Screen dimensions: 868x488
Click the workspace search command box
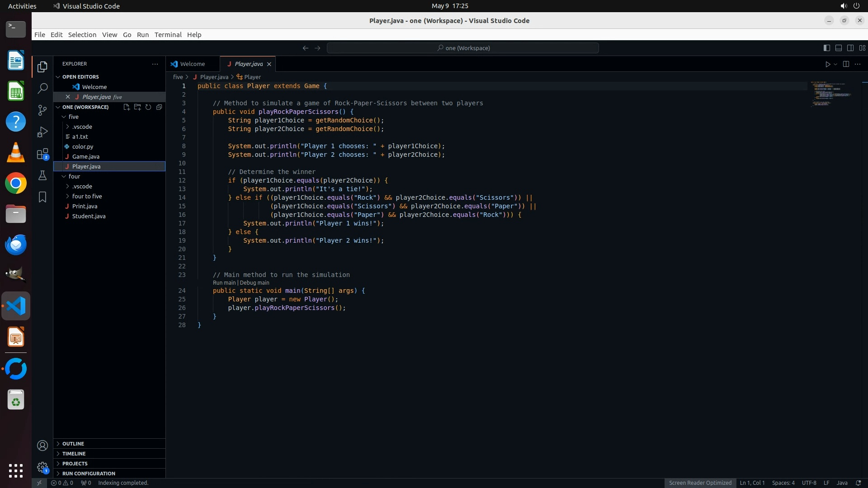point(463,48)
